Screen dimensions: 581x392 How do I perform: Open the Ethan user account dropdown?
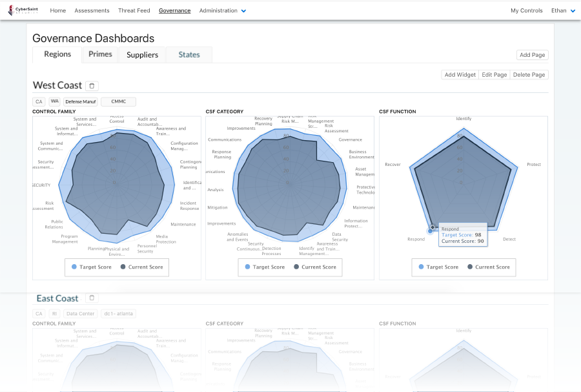(x=563, y=11)
